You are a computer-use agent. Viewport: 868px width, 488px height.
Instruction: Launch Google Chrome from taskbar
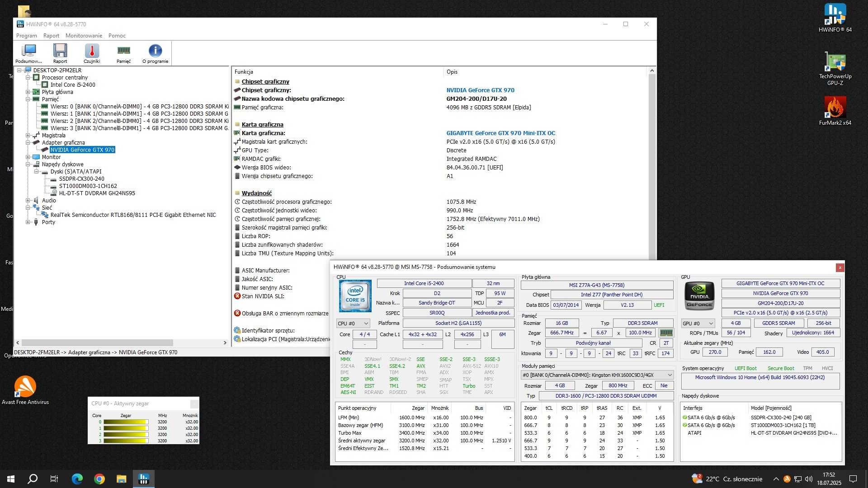(99, 479)
